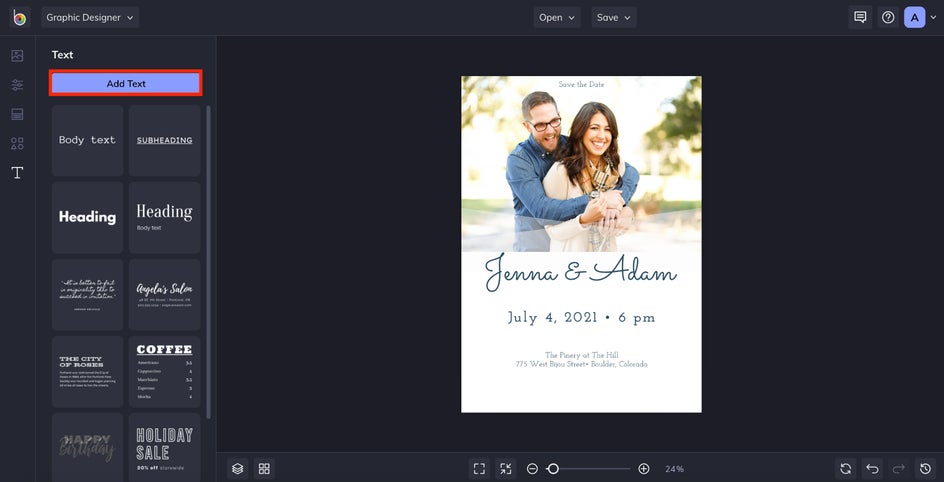Toggle the grid view icon
The image size is (944, 482).
(x=264, y=469)
